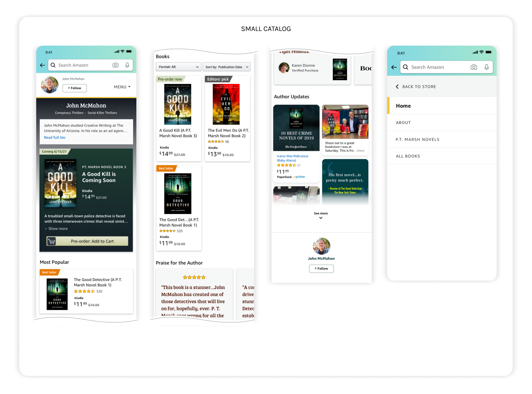Click BACK TO STORE
Image resolution: width=532 pixels, height=394 pixels.
pos(419,87)
